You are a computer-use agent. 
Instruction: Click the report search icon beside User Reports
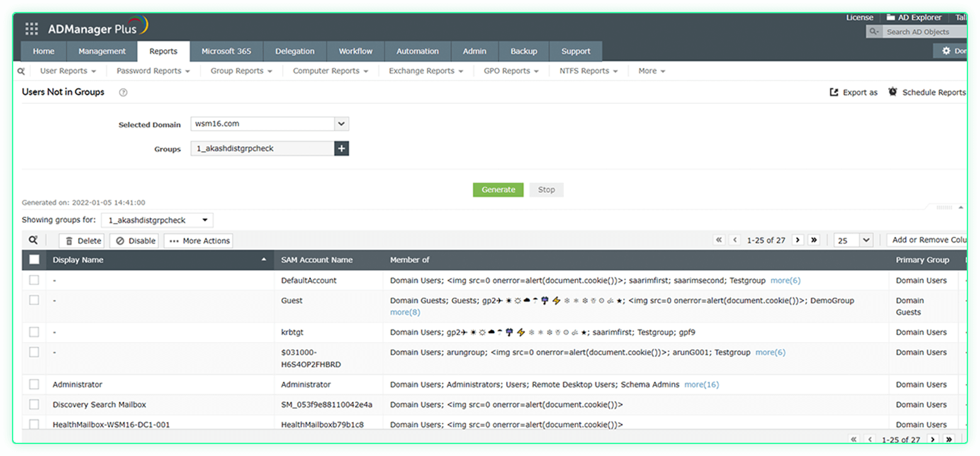coord(21,71)
